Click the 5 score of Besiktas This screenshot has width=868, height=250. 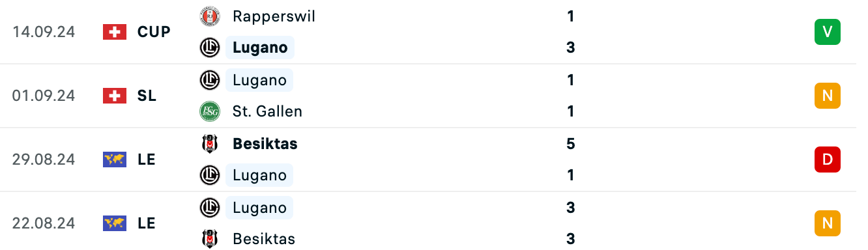(x=571, y=144)
